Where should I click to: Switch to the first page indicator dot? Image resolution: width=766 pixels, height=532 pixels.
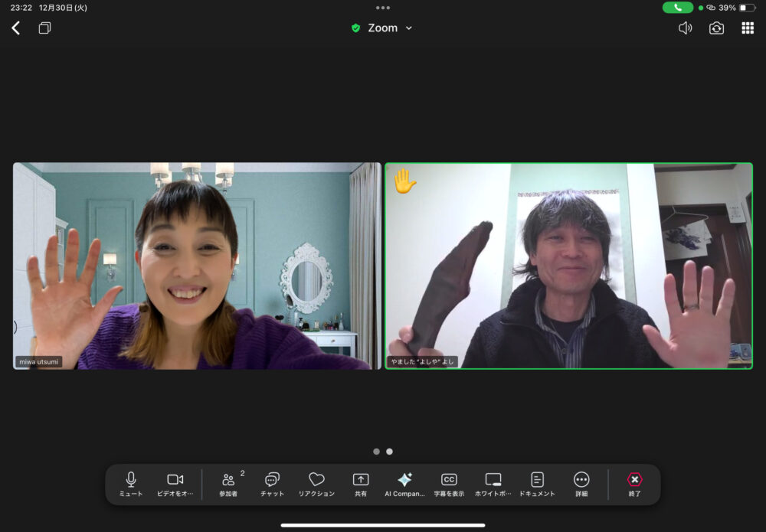(376, 452)
